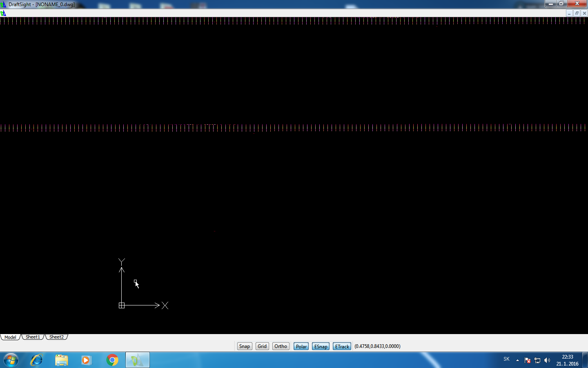Viewport: 588px width, 368px height.
Task: Restore down the inner drawing window
Action: [577, 13]
